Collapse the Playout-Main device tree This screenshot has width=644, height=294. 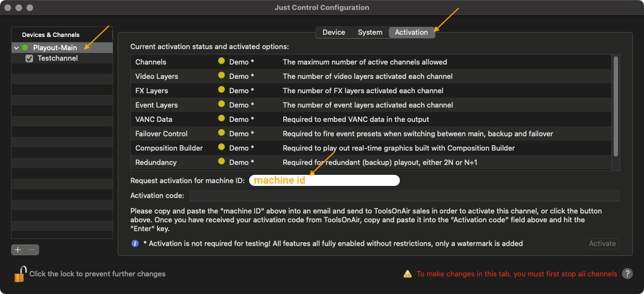[16, 48]
